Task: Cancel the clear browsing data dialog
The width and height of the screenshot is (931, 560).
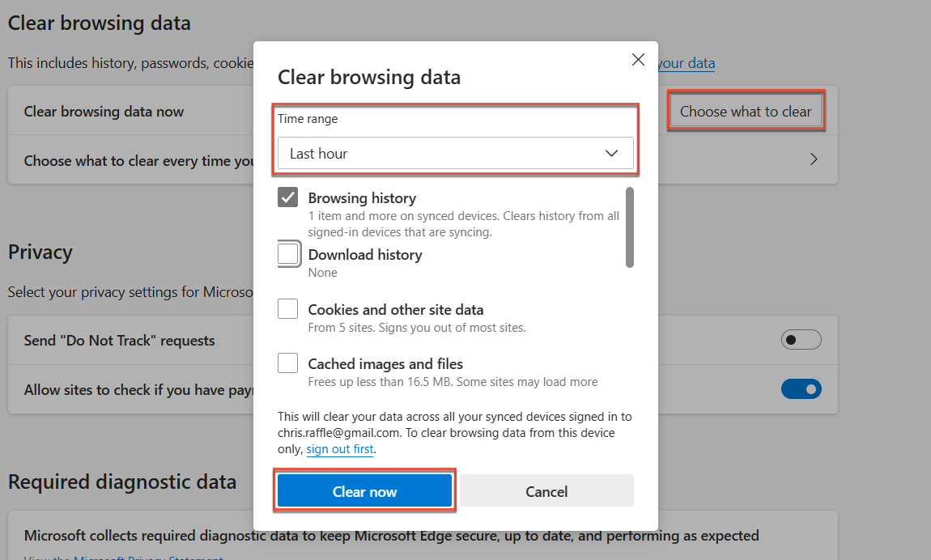Action: click(x=546, y=491)
